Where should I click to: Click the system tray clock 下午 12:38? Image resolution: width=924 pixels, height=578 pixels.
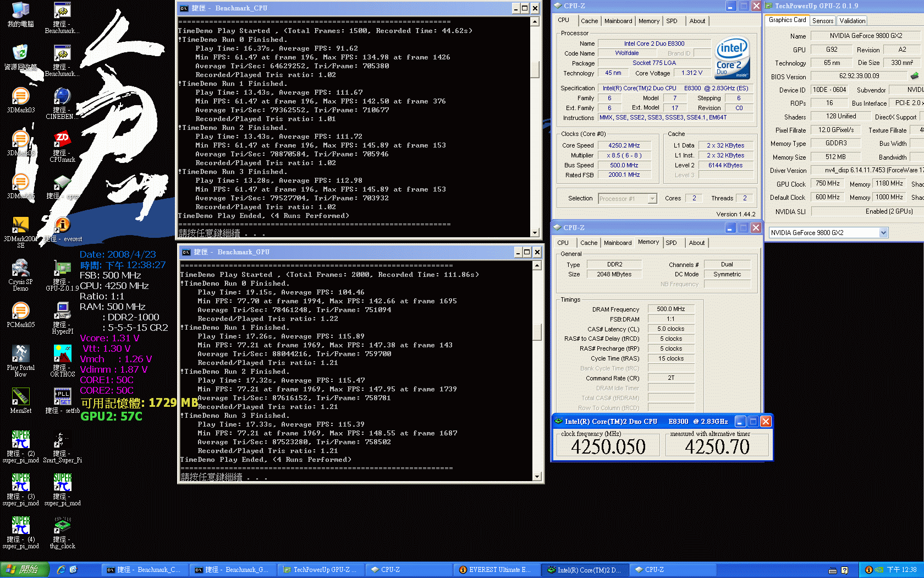(x=901, y=570)
